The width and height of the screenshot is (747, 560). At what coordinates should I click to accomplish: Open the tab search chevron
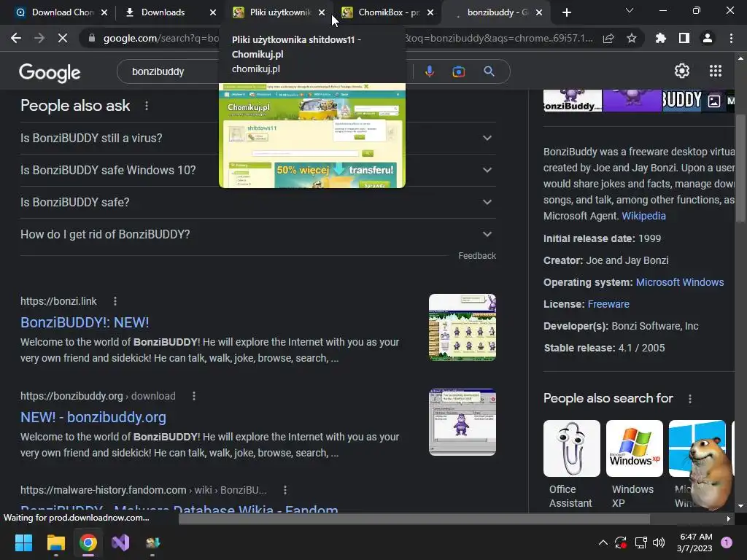(x=630, y=10)
